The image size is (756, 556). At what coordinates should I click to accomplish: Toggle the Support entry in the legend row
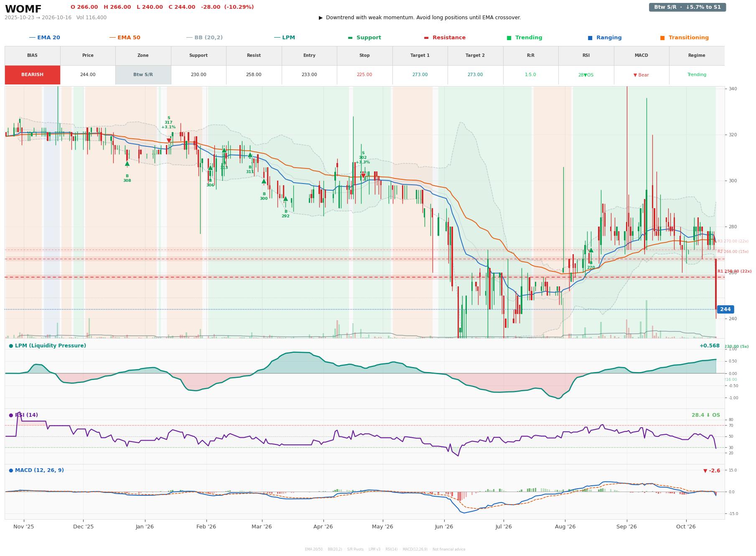[x=364, y=38]
